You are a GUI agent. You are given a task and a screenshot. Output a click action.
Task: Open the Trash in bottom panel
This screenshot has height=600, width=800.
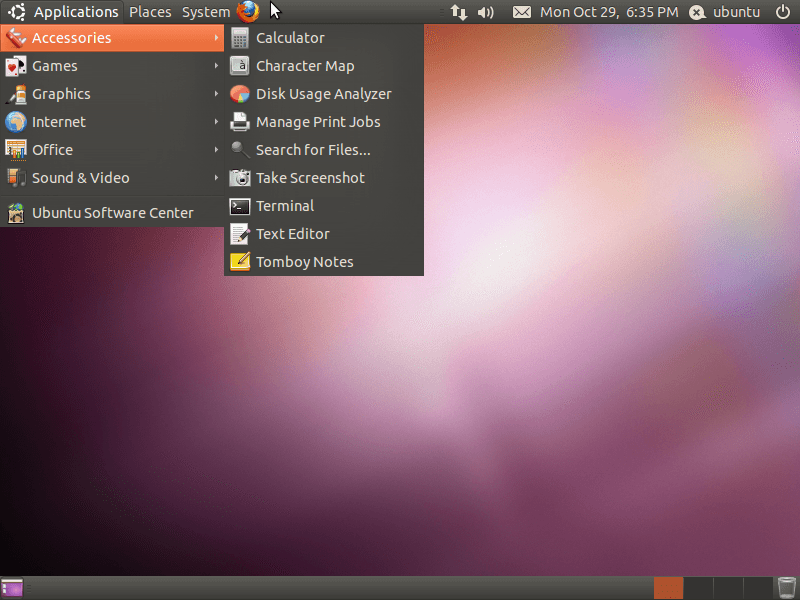click(x=786, y=588)
